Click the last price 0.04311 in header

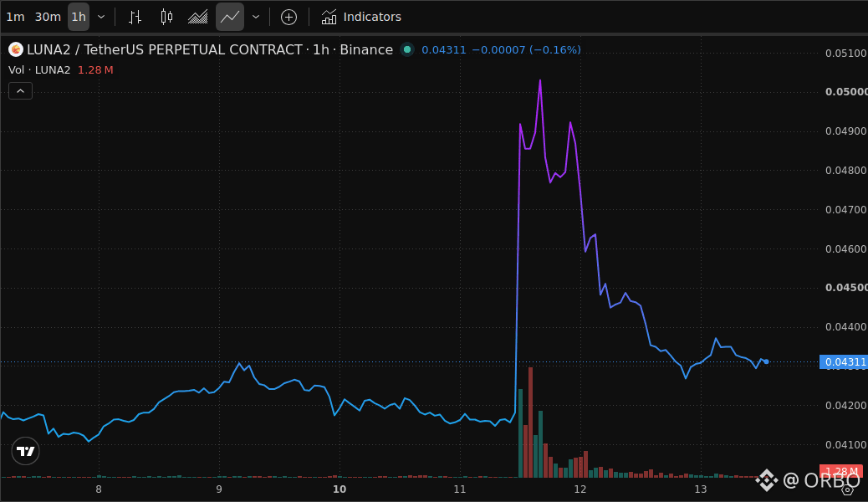[444, 50]
